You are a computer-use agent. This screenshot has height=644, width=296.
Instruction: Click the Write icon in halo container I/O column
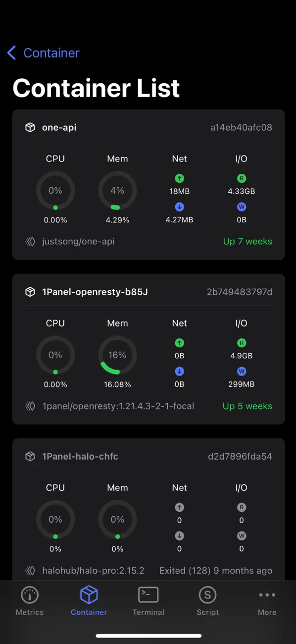[241, 536]
